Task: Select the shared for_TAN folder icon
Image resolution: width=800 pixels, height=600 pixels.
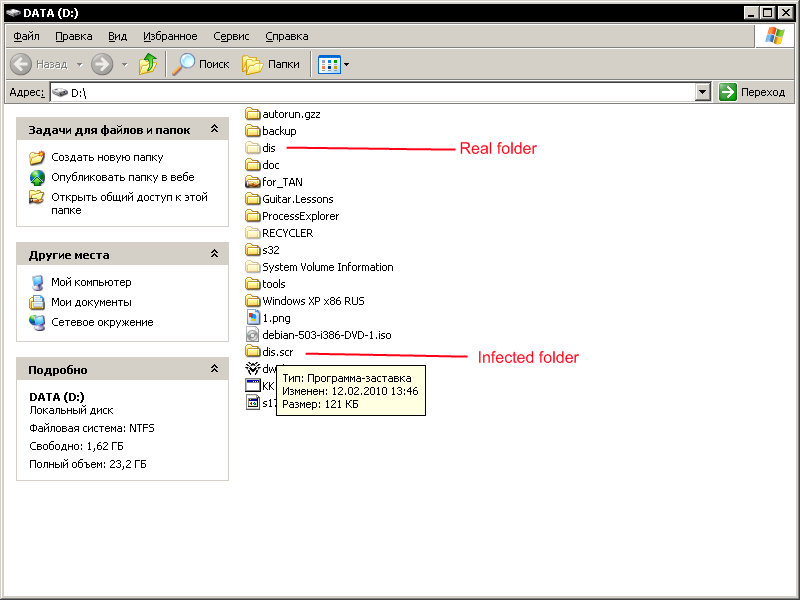Action: [x=253, y=182]
